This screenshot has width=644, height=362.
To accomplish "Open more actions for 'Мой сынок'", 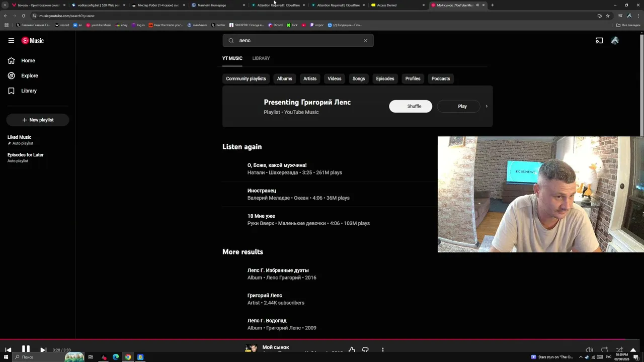I will 382,350.
